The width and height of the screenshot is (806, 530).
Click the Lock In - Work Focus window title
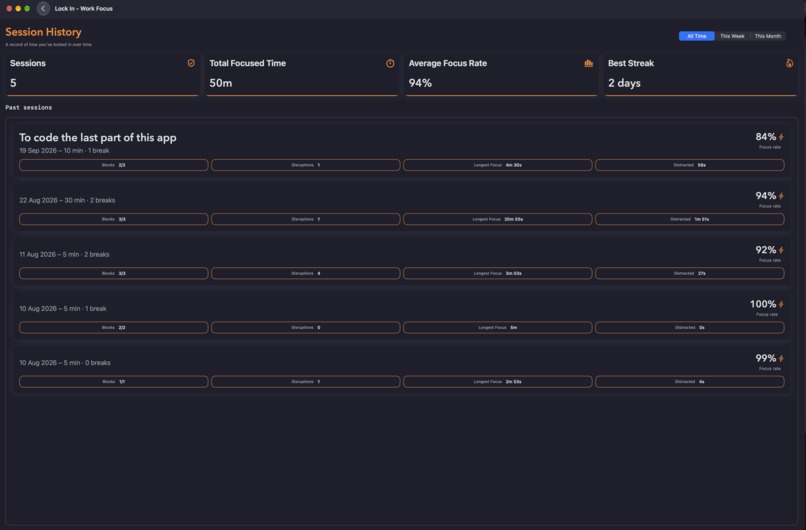pyautogui.click(x=84, y=9)
